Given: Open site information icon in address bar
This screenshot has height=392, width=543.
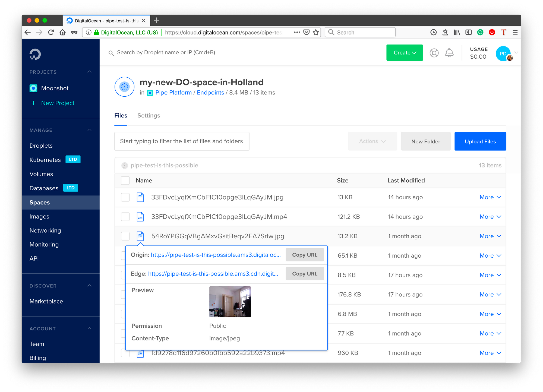Looking at the screenshot, I should tap(89, 32).
